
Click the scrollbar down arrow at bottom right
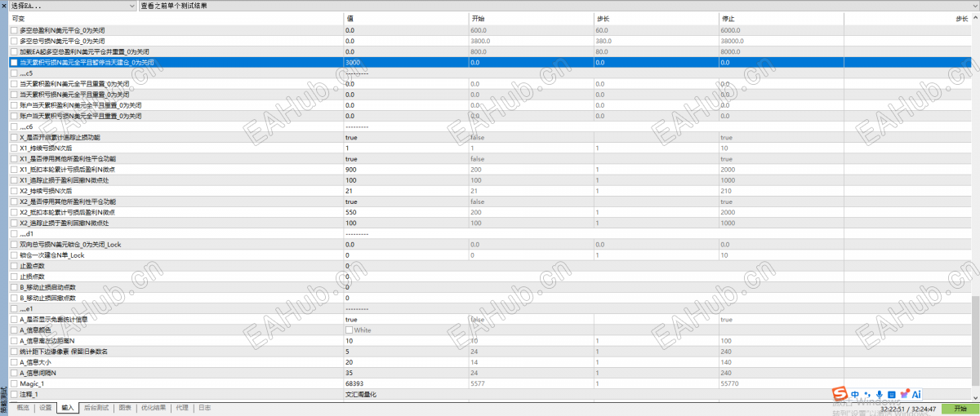(x=975, y=396)
